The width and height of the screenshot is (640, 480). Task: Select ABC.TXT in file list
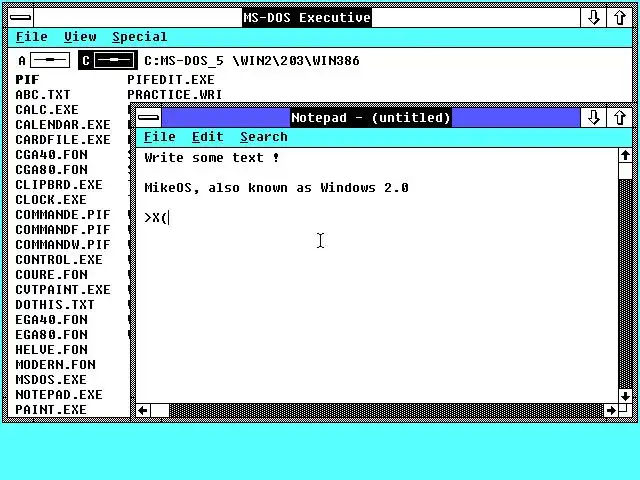click(43, 95)
